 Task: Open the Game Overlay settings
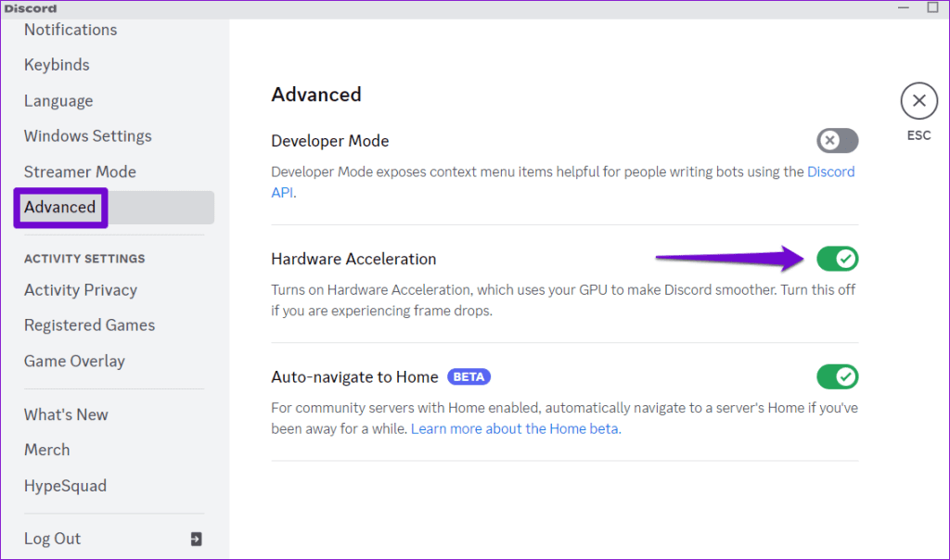(75, 361)
